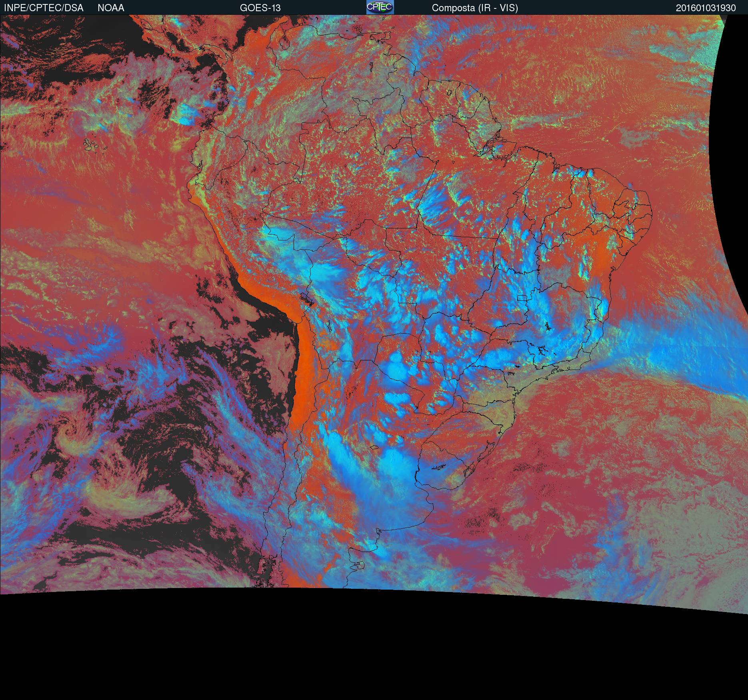Click the NOAA label in the header
Viewport: 748px width, 700px height.
click(x=111, y=8)
